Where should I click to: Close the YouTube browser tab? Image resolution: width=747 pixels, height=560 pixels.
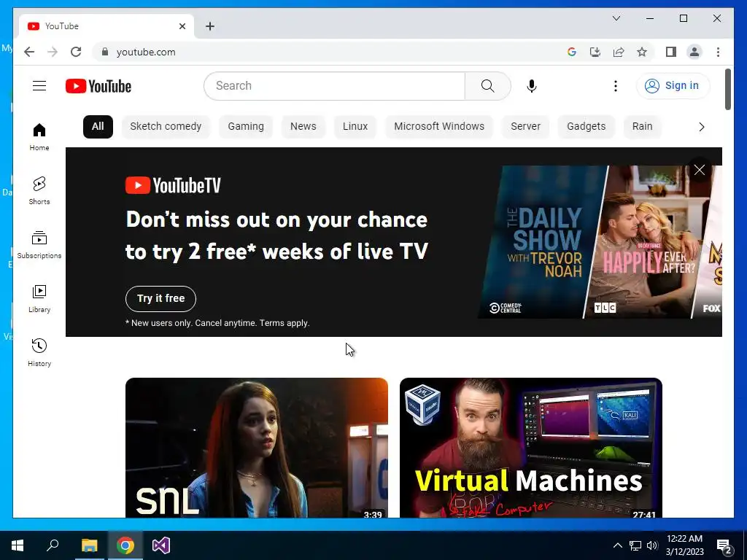(182, 26)
